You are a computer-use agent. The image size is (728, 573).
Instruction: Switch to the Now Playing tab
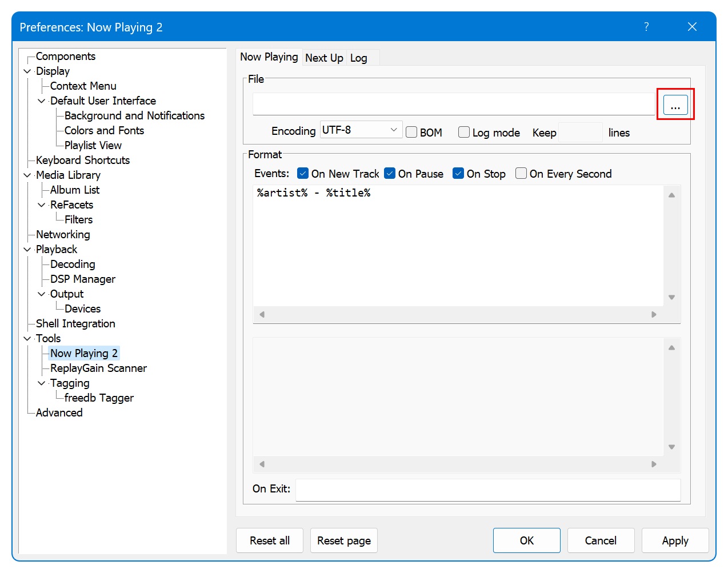pos(269,57)
